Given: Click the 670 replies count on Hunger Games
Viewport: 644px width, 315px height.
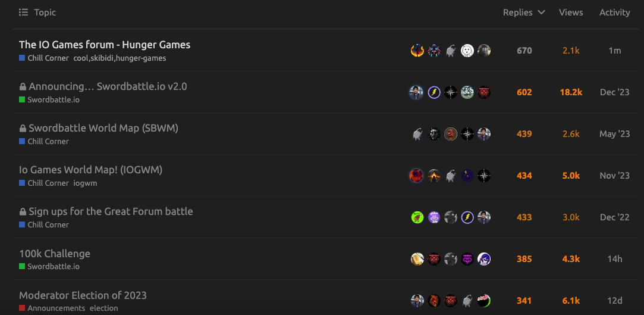Looking at the screenshot, I should (524, 51).
